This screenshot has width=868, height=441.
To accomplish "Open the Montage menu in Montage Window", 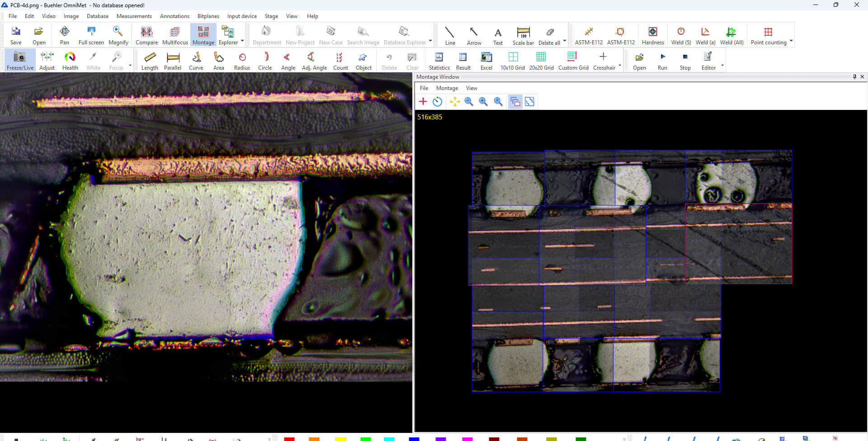I will 447,88.
